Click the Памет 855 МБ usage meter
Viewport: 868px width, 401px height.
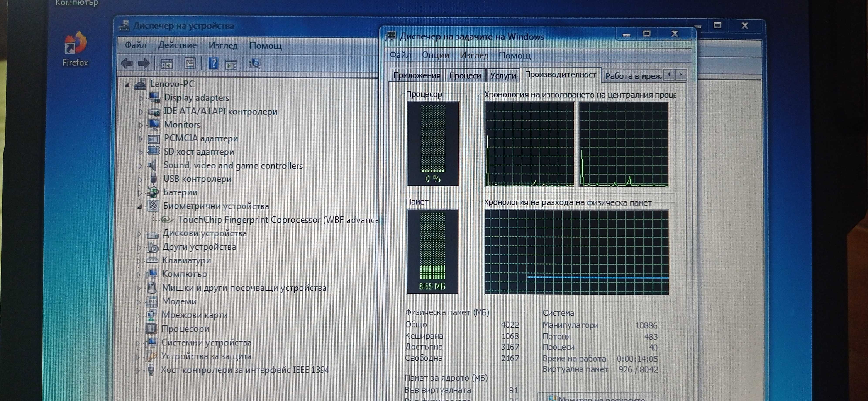point(433,251)
